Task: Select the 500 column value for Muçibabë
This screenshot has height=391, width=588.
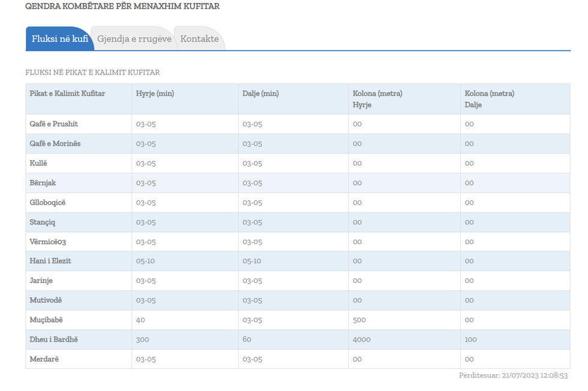Action: 359,320
